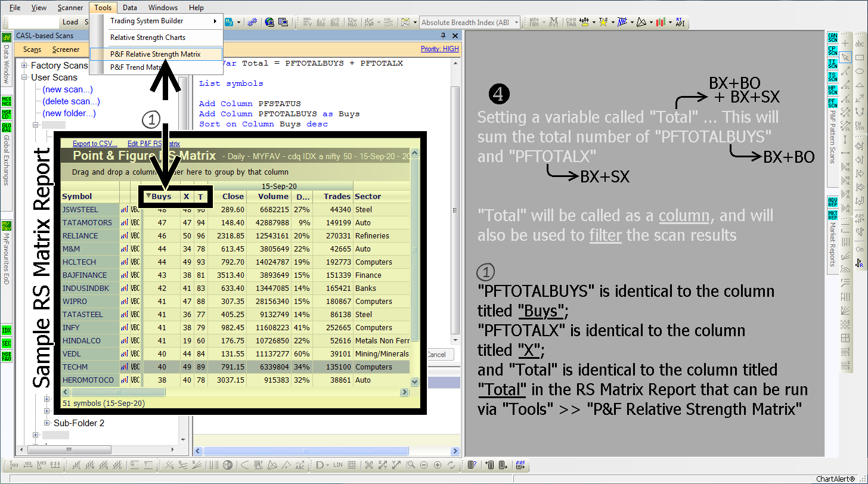The width and height of the screenshot is (868, 484).
Task: Open the Help menu
Action: (x=196, y=8)
